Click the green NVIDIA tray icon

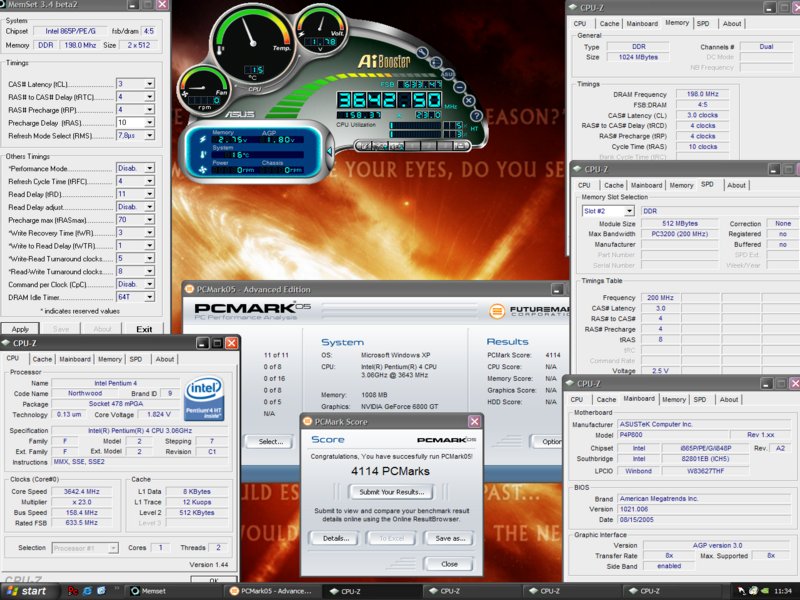tap(765, 591)
